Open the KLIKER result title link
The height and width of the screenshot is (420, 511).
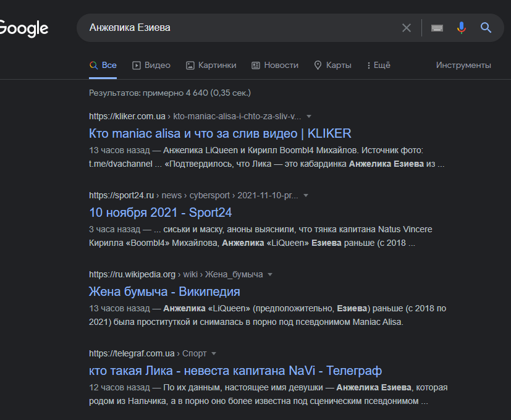click(220, 133)
